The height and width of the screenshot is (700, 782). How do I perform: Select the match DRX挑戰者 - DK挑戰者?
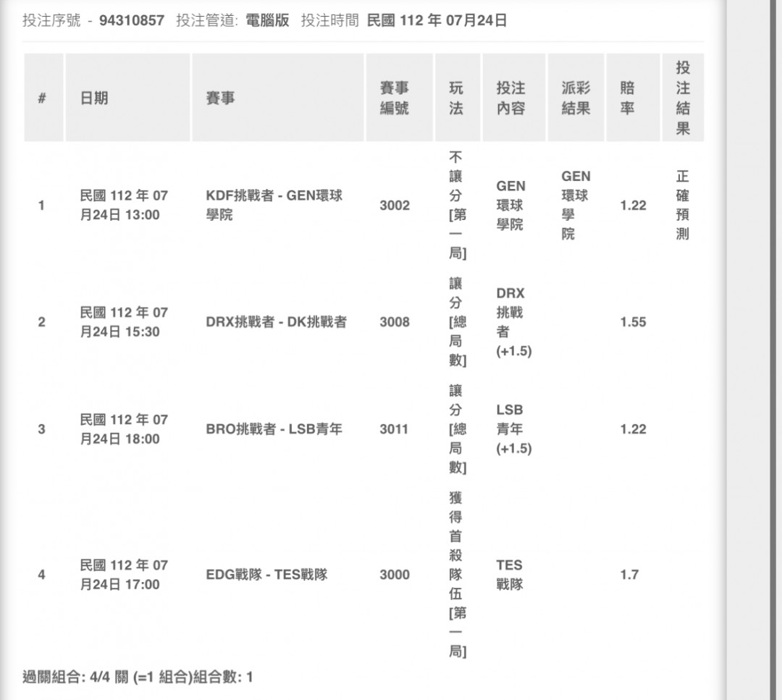[277, 322]
